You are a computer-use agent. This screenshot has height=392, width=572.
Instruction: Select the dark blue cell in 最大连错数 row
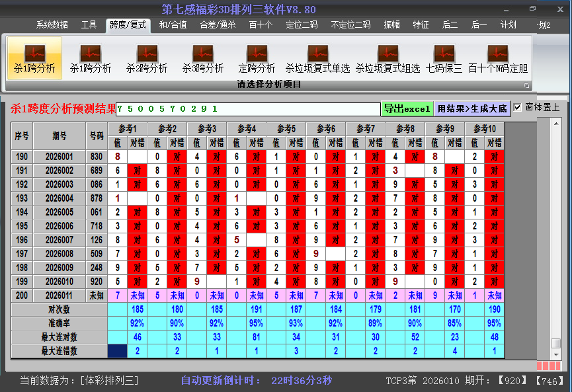pos(117,351)
